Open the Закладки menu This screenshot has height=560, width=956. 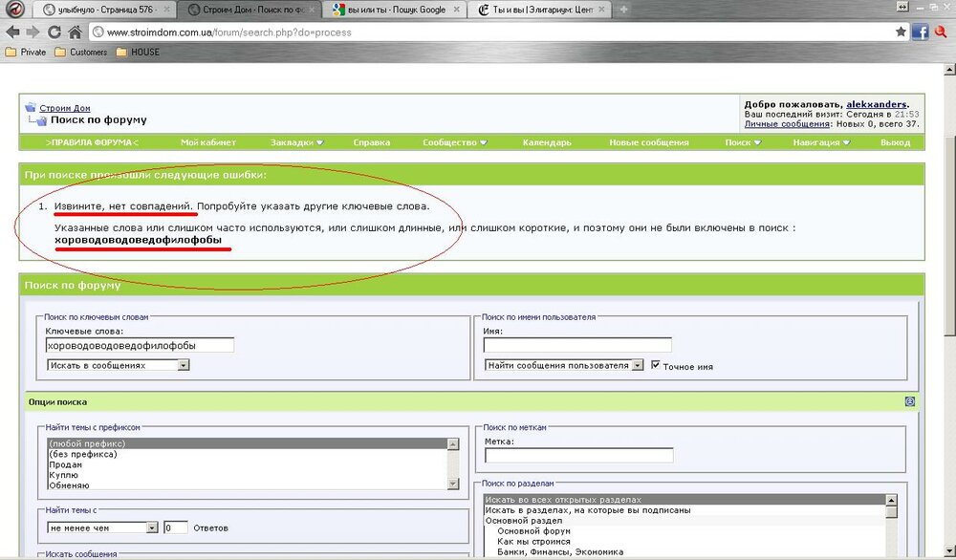(296, 142)
